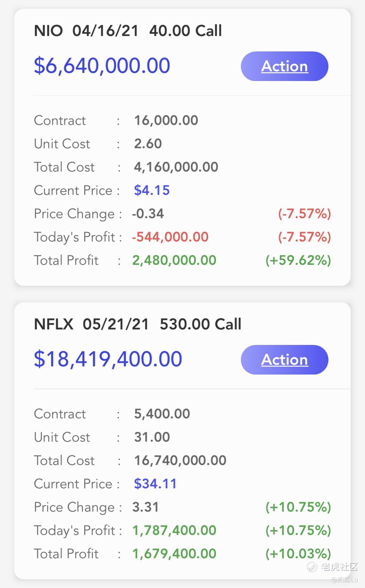Viewport: 365px width, 588px height.
Task: Tap the NFLX 05/21/21 530.00 Call title
Action: tap(138, 324)
